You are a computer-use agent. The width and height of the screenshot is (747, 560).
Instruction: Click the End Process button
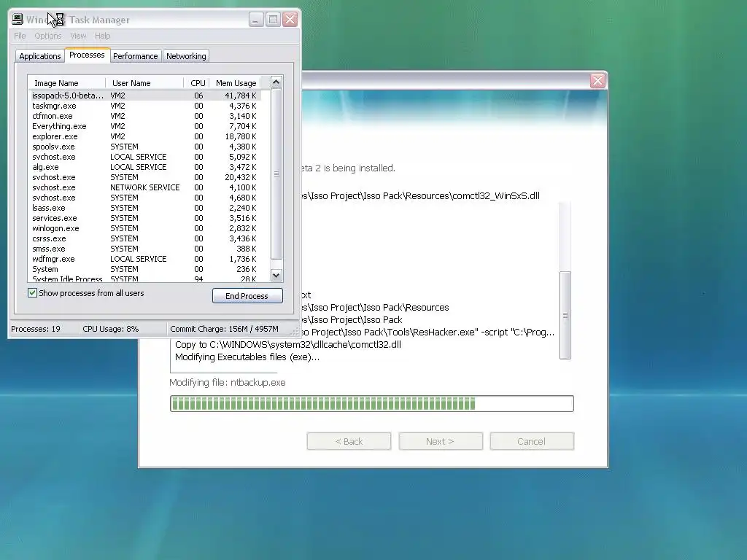[247, 296]
